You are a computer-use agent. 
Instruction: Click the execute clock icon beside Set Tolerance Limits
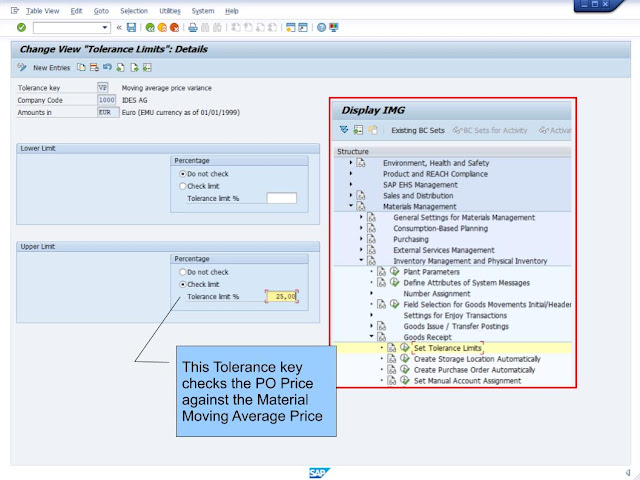(404, 347)
